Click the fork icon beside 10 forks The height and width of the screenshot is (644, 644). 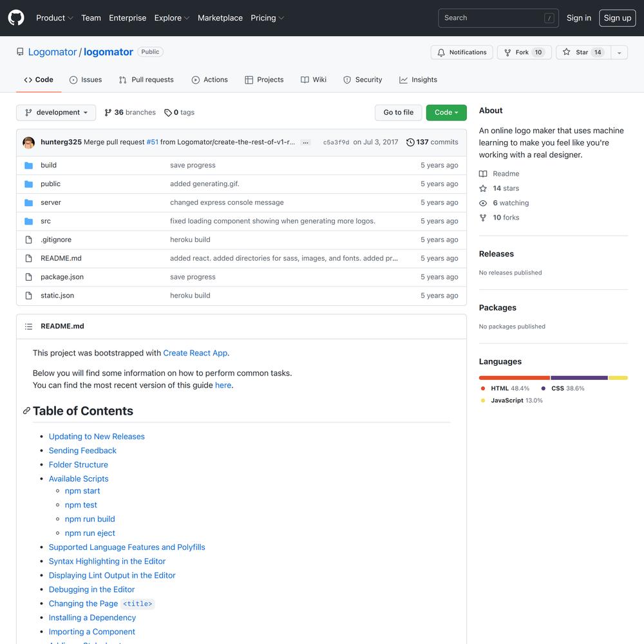pyautogui.click(x=483, y=218)
